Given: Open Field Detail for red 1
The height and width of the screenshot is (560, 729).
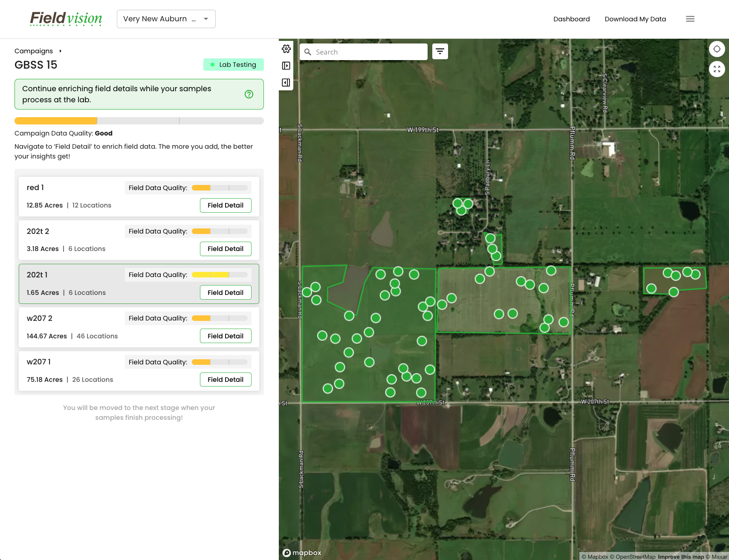Looking at the screenshot, I should (226, 205).
